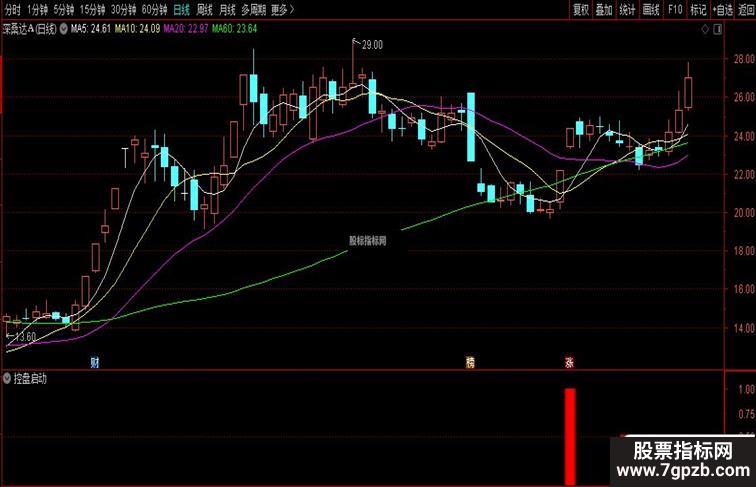Select the 60分钟 timeframe
This screenshot has width=756, height=487.
[x=155, y=9]
